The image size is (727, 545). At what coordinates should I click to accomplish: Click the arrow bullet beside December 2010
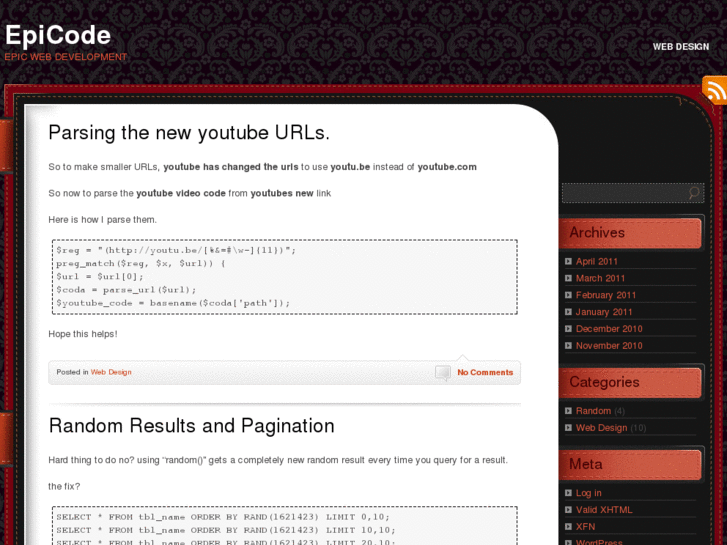tap(568, 328)
